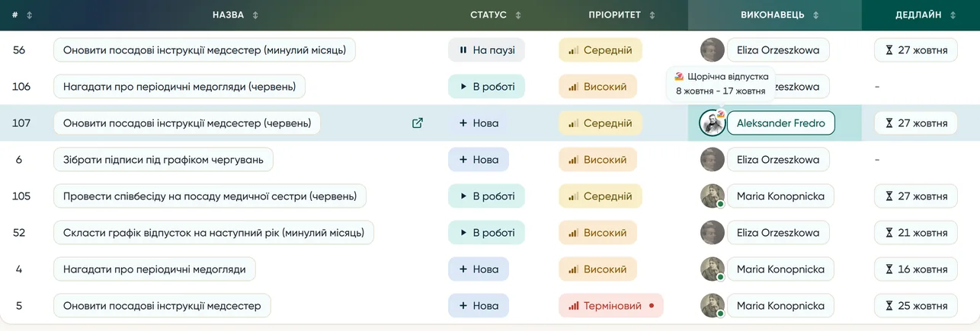
Task: Open task 'Скласти графік відпусток на наступний рік'
Action: click(213, 233)
